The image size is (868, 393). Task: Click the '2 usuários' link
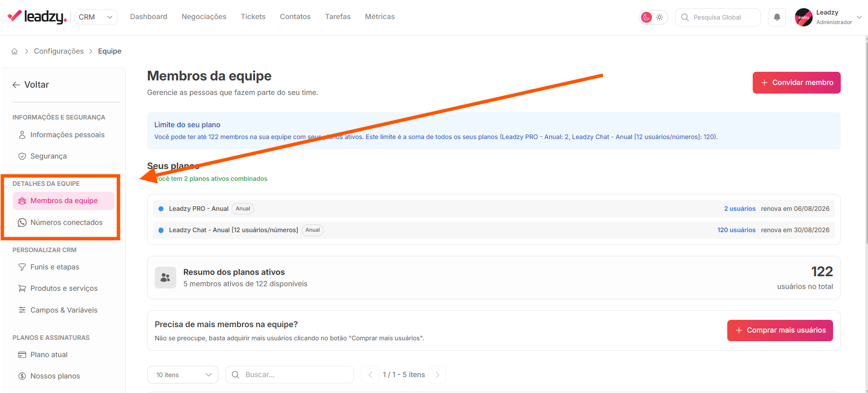(x=740, y=209)
